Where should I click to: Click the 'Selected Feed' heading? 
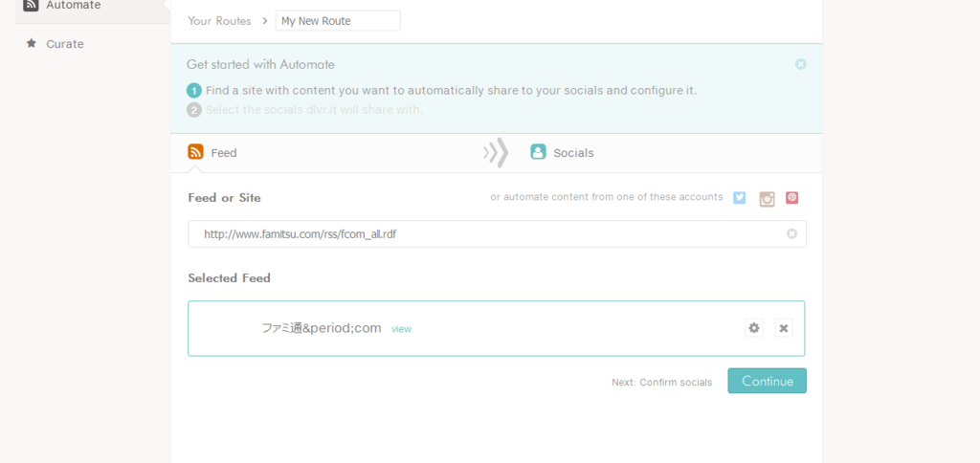tap(230, 278)
